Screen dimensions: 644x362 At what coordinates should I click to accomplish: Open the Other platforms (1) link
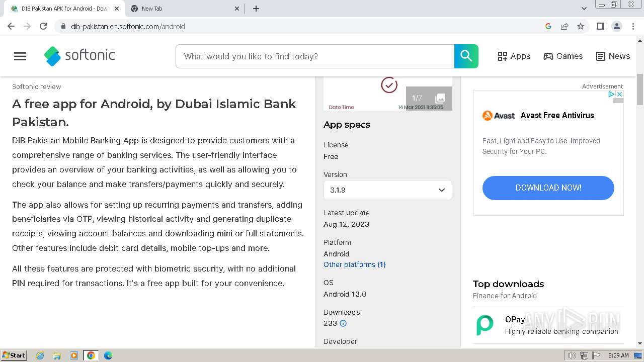click(355, 264)
